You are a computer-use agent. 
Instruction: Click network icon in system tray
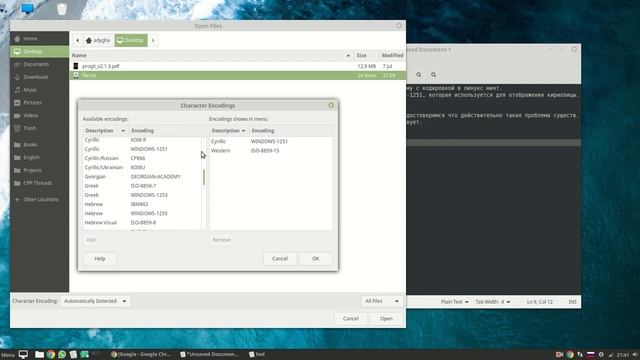tap(611, 355)
